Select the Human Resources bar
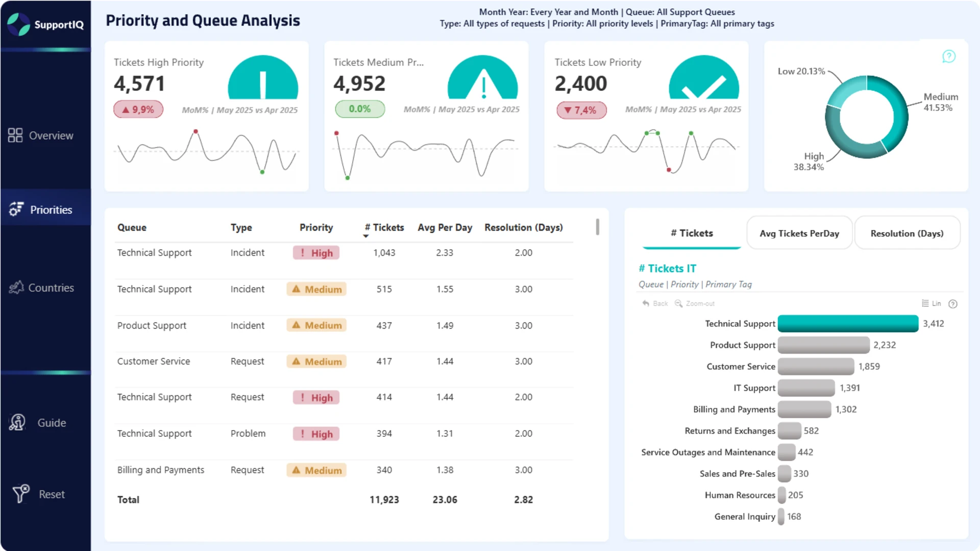The image size is (980, 551). [x=781, y=495]
